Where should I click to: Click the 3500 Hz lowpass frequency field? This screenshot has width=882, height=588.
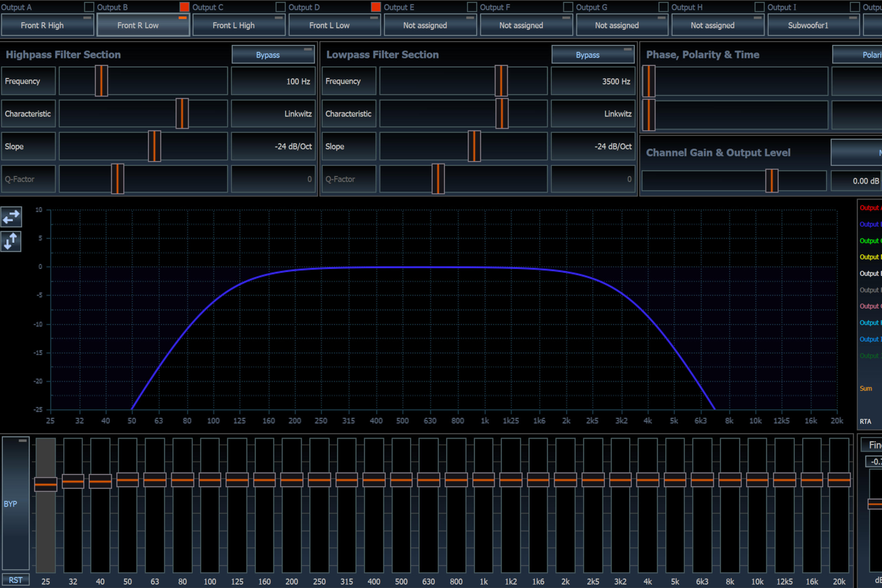tap(593, 81)
